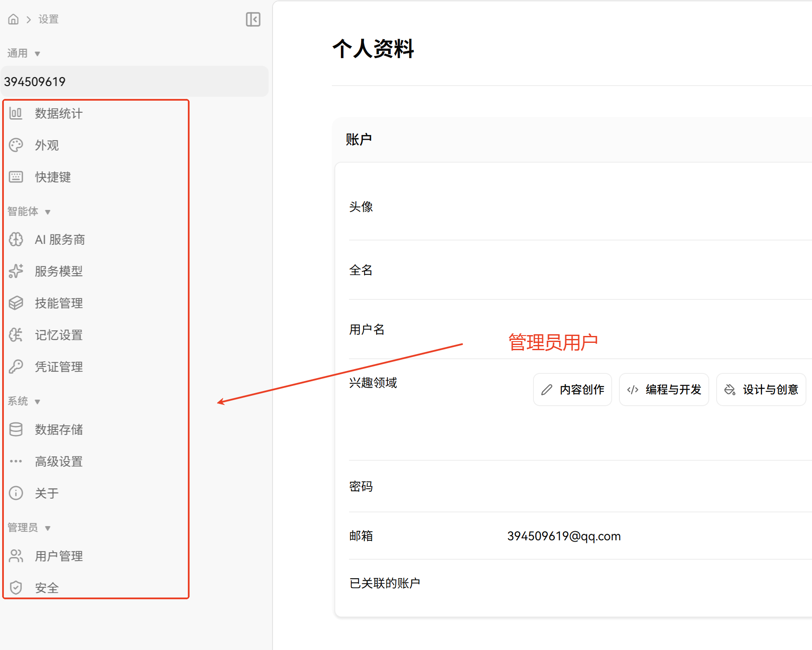Click the brain icon for AI 服务商
812x650 pixels.
pos(16,240)
